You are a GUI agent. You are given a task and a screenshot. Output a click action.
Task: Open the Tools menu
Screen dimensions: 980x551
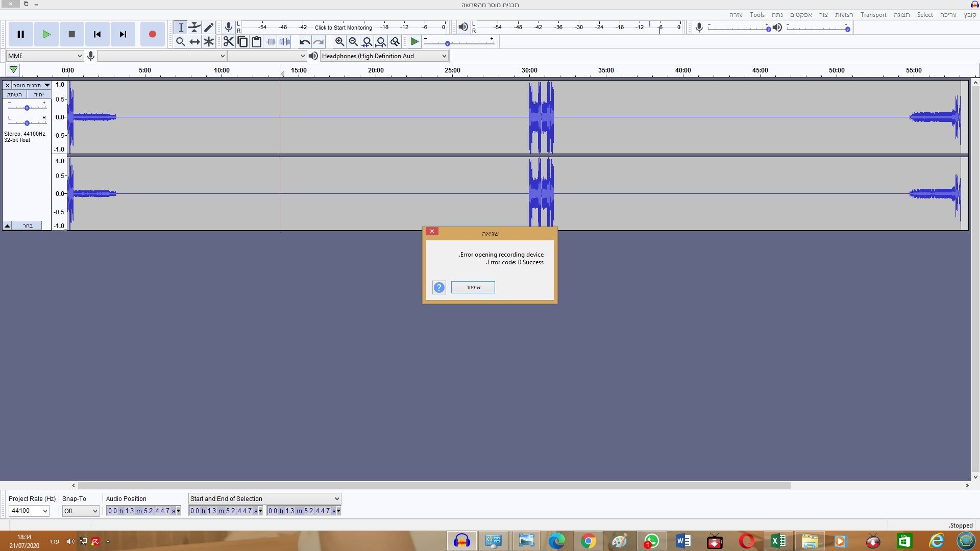pyautogui.click(x=757, y=15)
